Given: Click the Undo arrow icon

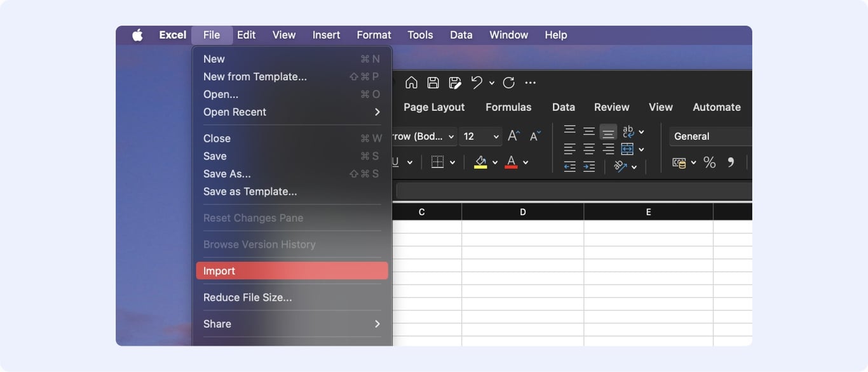Looking at the screenshot, I should tap(477, 82).
